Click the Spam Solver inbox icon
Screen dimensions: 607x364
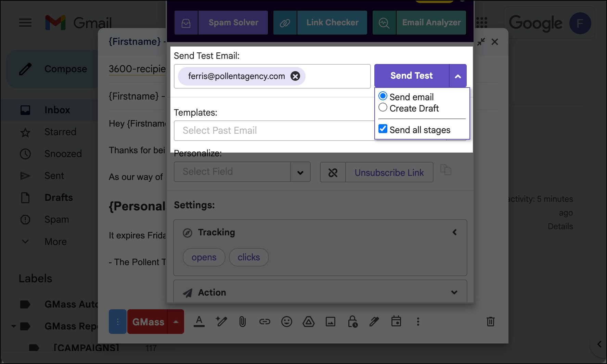tap(186, 23)
